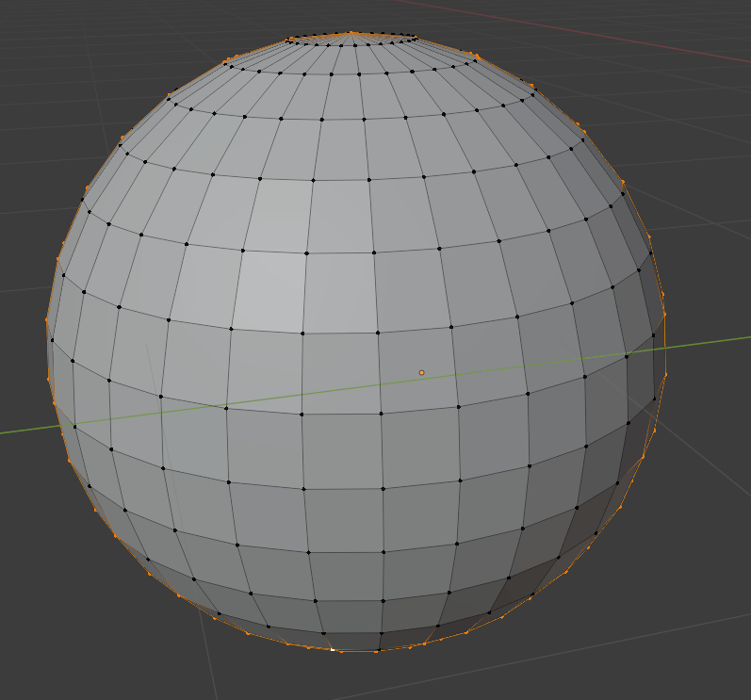Select the top pole vertex of the sphere
Image resolution: width=751 pixels, height=700 pixels.
351,33
